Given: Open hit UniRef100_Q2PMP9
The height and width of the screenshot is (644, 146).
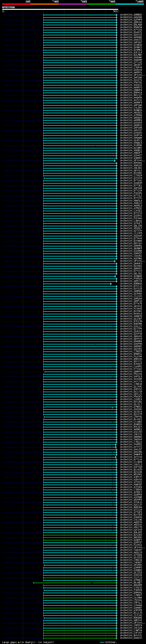Looking at the screenshot, I should coord(131,20).
